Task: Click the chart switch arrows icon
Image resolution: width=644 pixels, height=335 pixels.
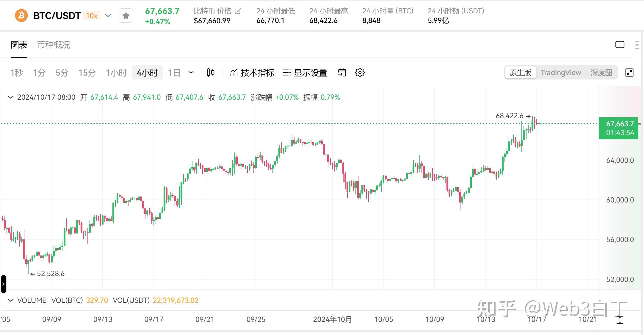Action: point(342,72)
